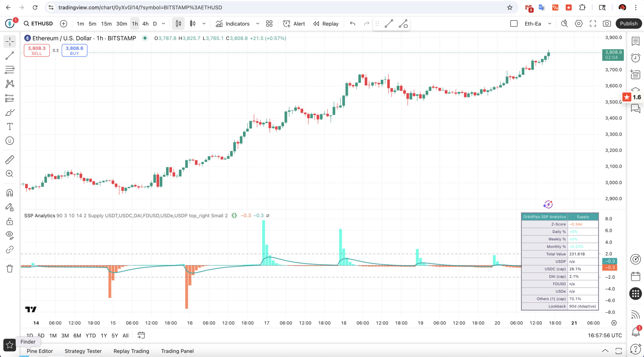
Task: Switch to 4h timeframe
Action: pyautogui.click(x=145, y=24)
